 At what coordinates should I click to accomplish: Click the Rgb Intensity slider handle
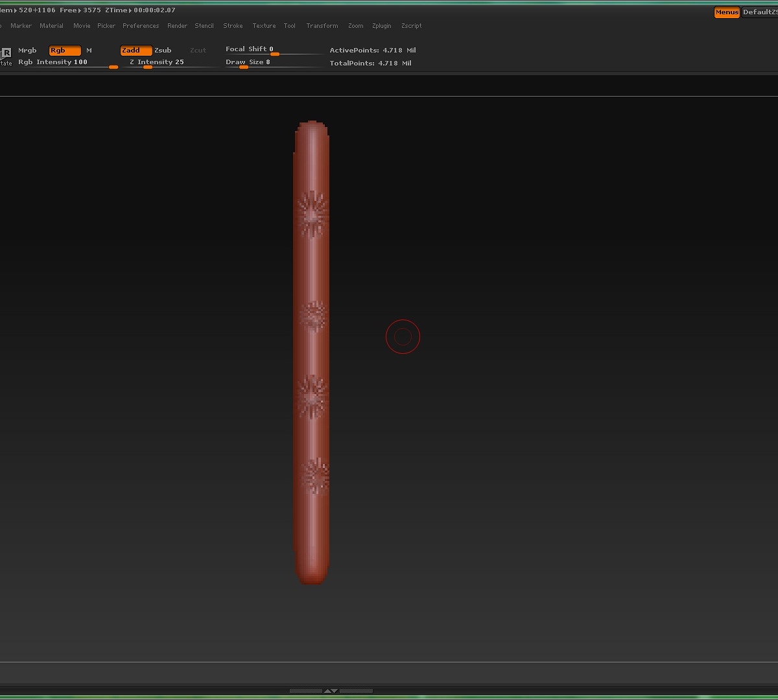[113, 67]
